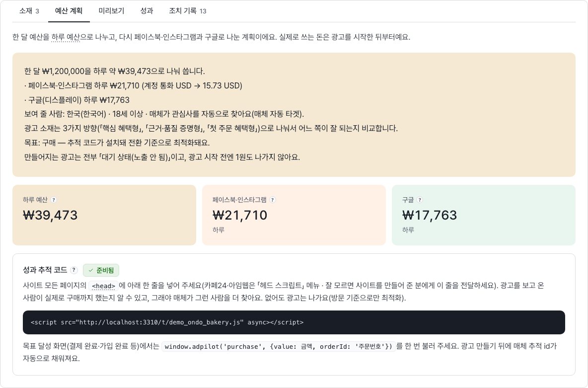This screenshot has width=588, height=388.
Task: Click the 준비됨 status badge
Action: (101, 270)
